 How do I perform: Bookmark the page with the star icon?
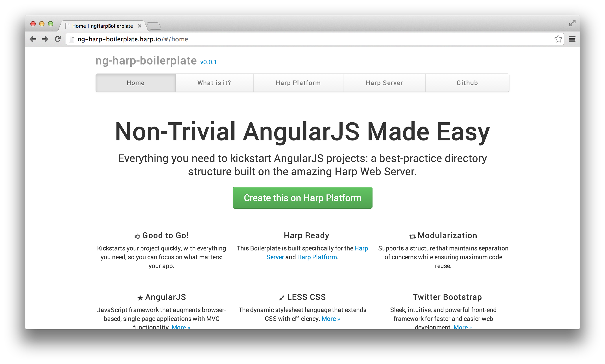tap(558, 39)
